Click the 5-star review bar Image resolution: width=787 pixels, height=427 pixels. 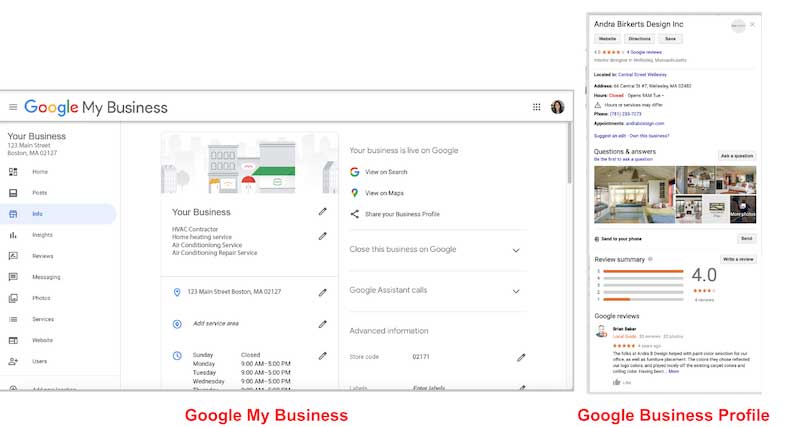coord(643,271)
